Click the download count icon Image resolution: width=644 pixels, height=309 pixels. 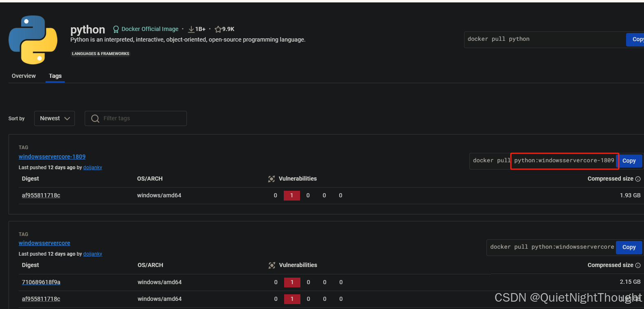click(x=191, y=29)
